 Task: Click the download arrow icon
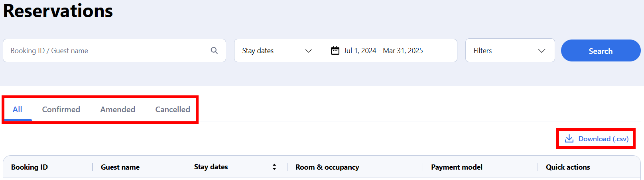[569, 138]
